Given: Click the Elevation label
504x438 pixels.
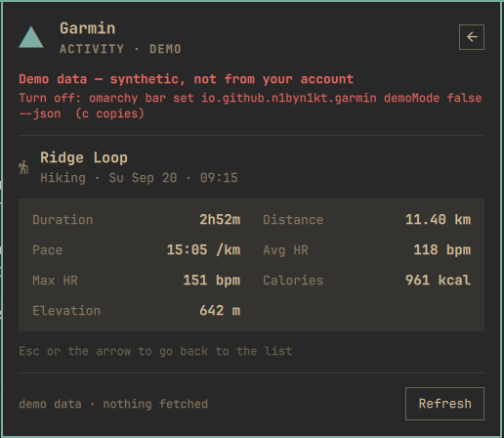Looking at the screenshot, I should (x=66, y=311).
